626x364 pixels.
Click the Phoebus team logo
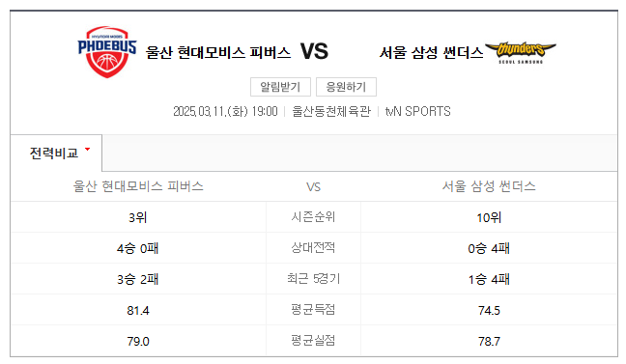(107, 52)
